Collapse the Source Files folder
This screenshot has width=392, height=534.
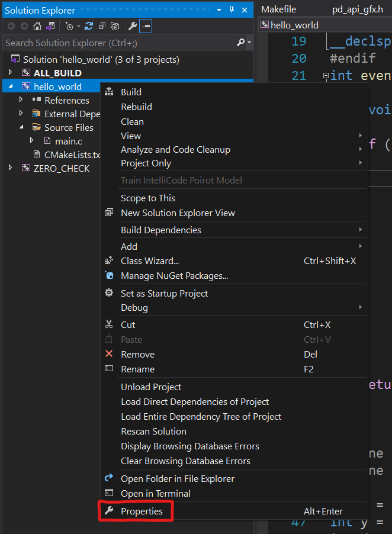click(x=21, y=127)
